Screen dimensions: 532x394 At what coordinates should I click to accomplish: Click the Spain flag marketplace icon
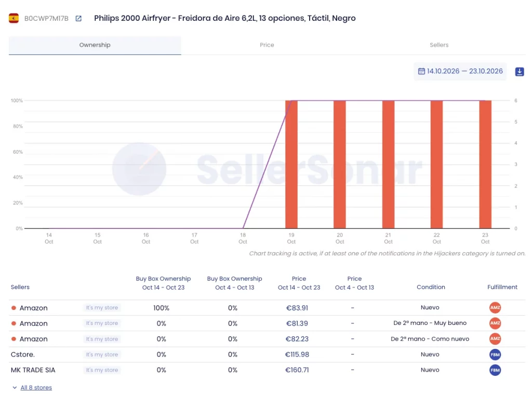click(x=14, y=18)
